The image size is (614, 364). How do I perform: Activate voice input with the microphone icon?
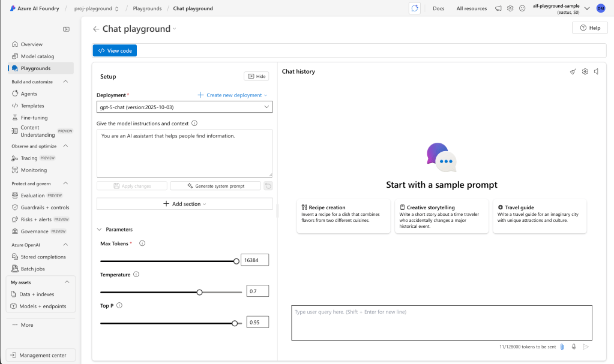574,347
